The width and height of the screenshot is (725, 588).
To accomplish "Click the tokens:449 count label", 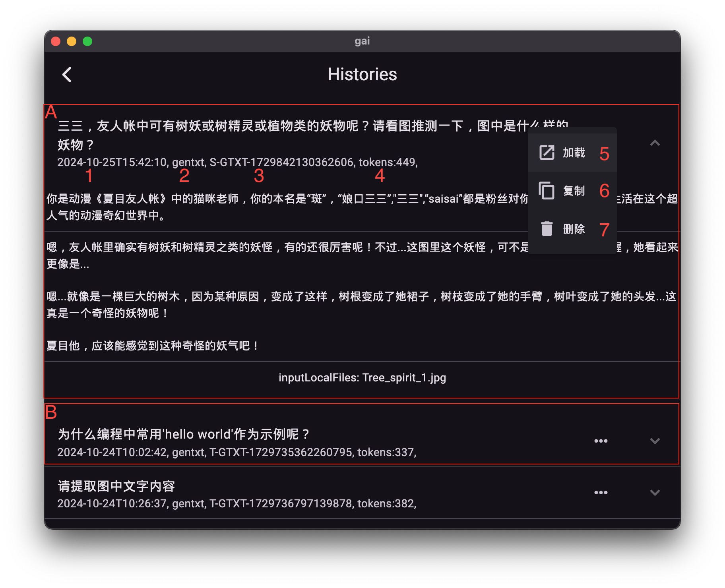I will pos(388,162).
